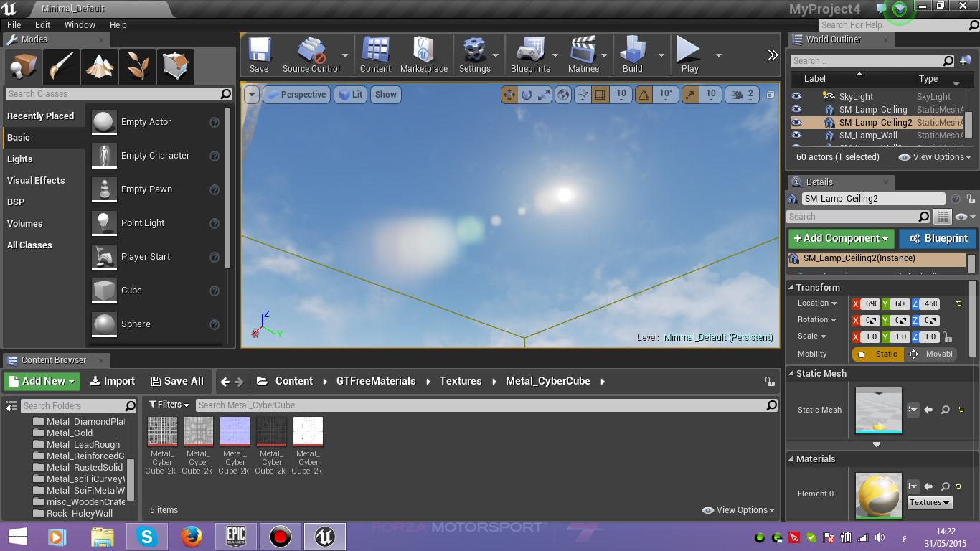The height and width of the screenshot is (551, 980).
Task: Open the Filters dropdown in Content Browser
Action: coord(169,405)
